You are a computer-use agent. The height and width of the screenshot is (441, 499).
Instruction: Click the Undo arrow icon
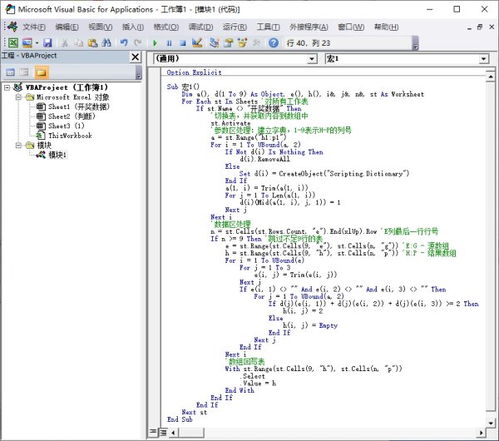click(x=124, y=43)
